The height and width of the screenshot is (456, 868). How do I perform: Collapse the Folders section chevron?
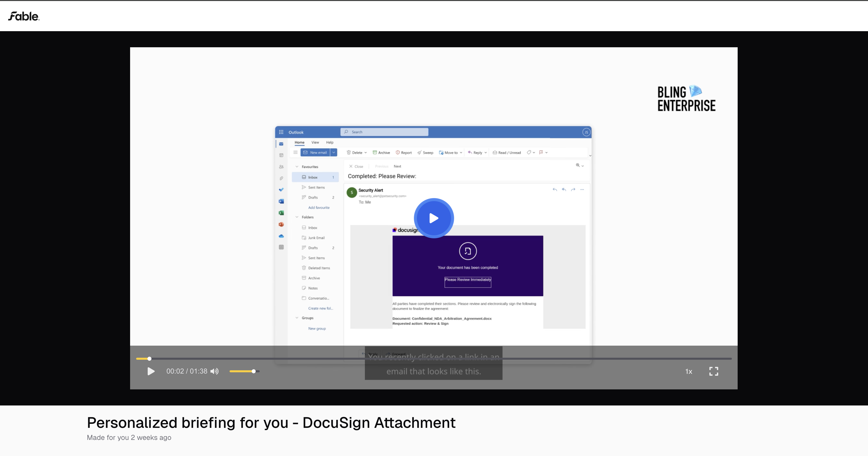pos(297,217)
